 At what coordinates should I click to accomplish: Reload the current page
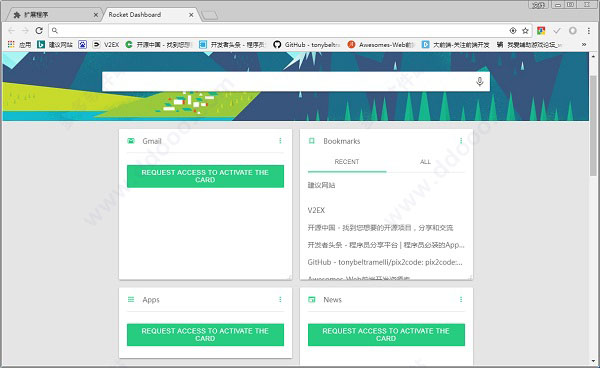(39, 30)
